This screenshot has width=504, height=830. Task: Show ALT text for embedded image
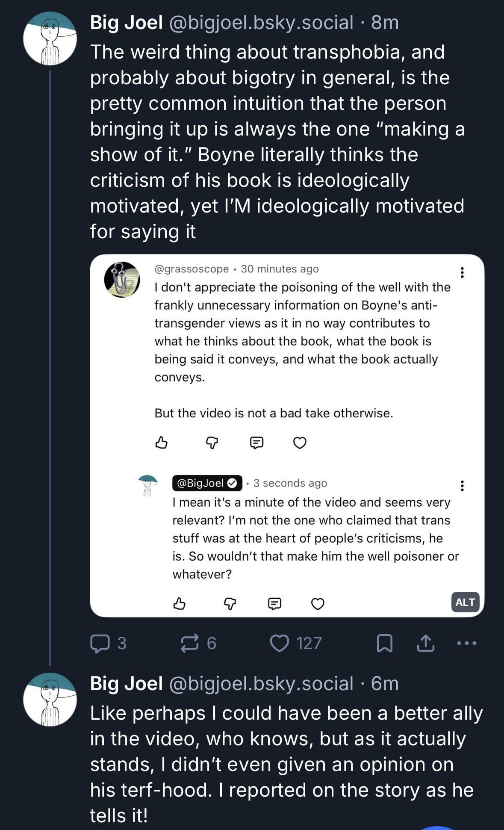[465, 602]
